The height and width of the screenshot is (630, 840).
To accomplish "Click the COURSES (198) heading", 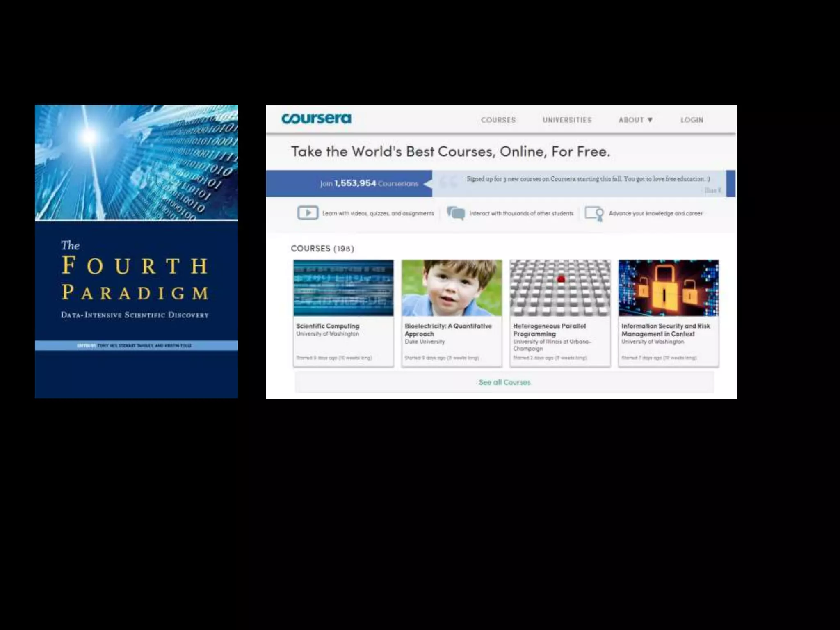I will pos(322,249).
